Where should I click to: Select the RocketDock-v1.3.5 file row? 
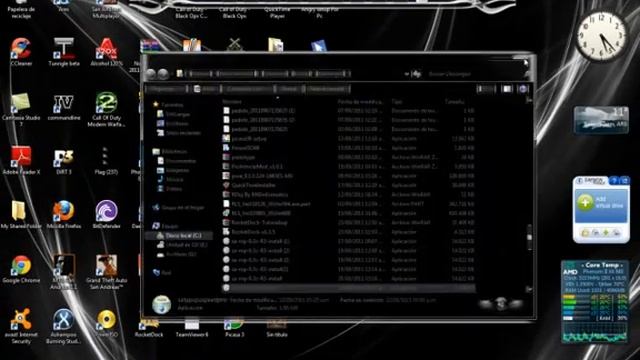pos(349,232)
